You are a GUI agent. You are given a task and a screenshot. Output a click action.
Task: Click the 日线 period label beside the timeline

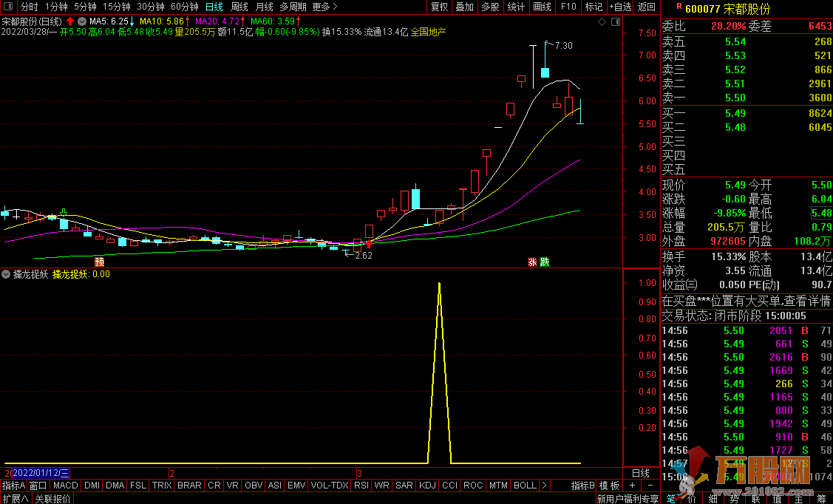[641, 473]
